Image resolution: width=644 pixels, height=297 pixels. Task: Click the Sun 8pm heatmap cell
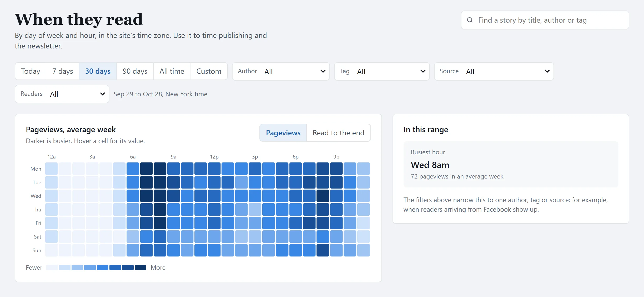click(323, 250)
